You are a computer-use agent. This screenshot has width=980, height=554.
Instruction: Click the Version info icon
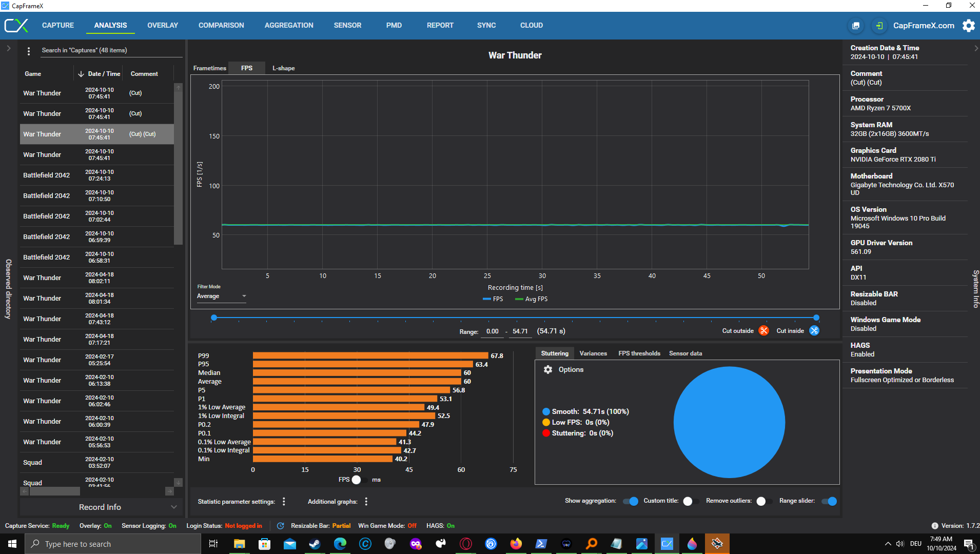pyautogui.click(x=934, y=526)
